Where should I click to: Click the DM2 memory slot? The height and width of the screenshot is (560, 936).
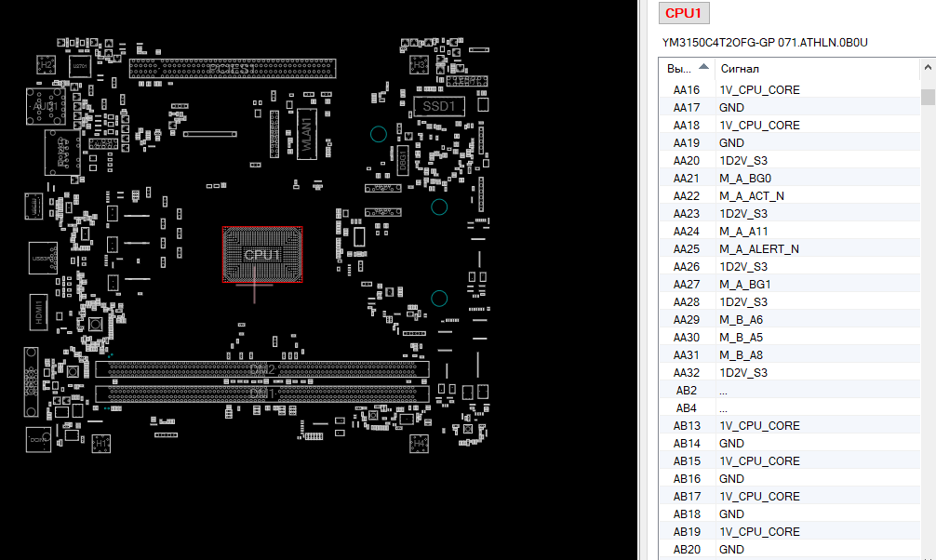tap(262, 369)
